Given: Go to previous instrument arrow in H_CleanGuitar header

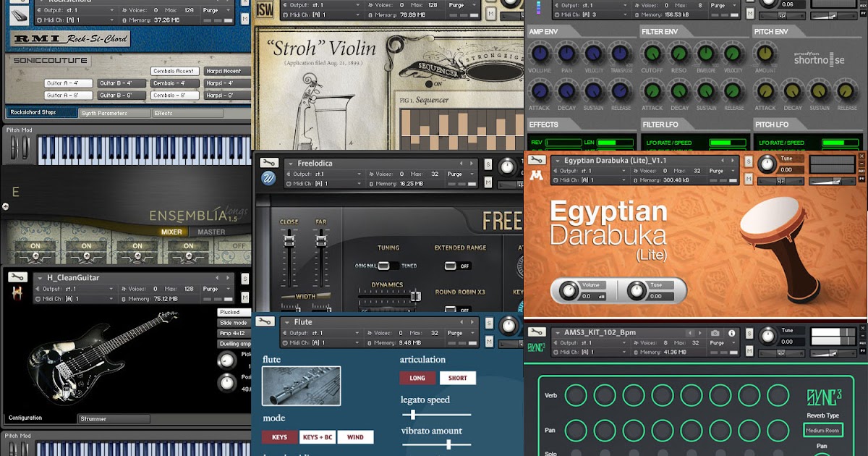Looking at the screenshot, I should pos(218,278).
